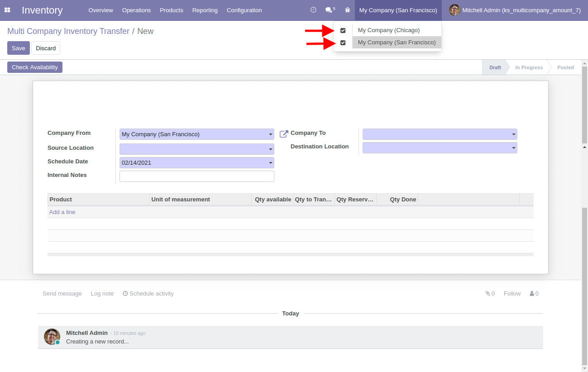Click the Internal Notes input field
588x372 pixels.
pos(196,176)
